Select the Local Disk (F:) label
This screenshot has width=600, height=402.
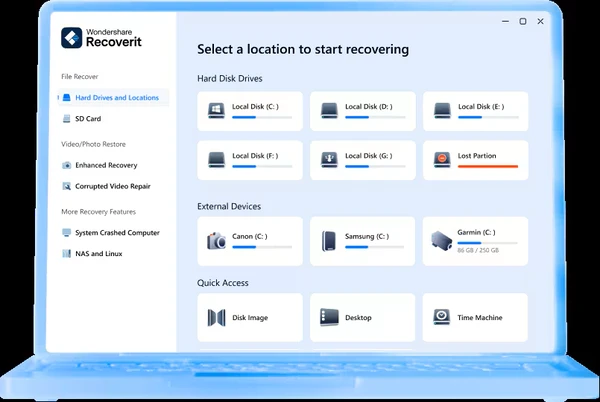pyautogui.click(x=255, y=156)
